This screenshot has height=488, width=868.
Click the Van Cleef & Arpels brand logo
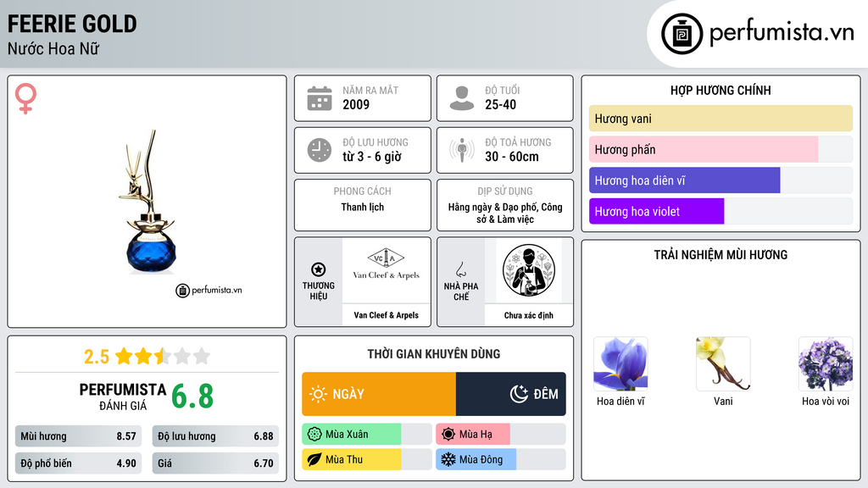coord(386,265)
